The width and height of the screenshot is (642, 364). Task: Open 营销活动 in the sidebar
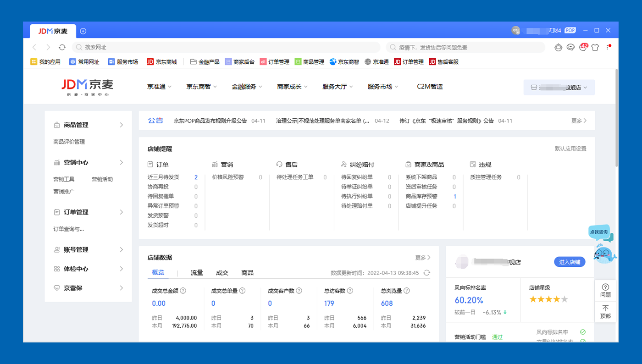(102, 179)
